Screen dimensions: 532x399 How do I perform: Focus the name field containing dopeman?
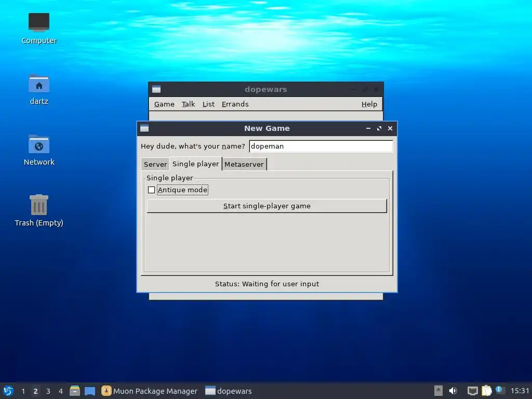click(321, 146)
